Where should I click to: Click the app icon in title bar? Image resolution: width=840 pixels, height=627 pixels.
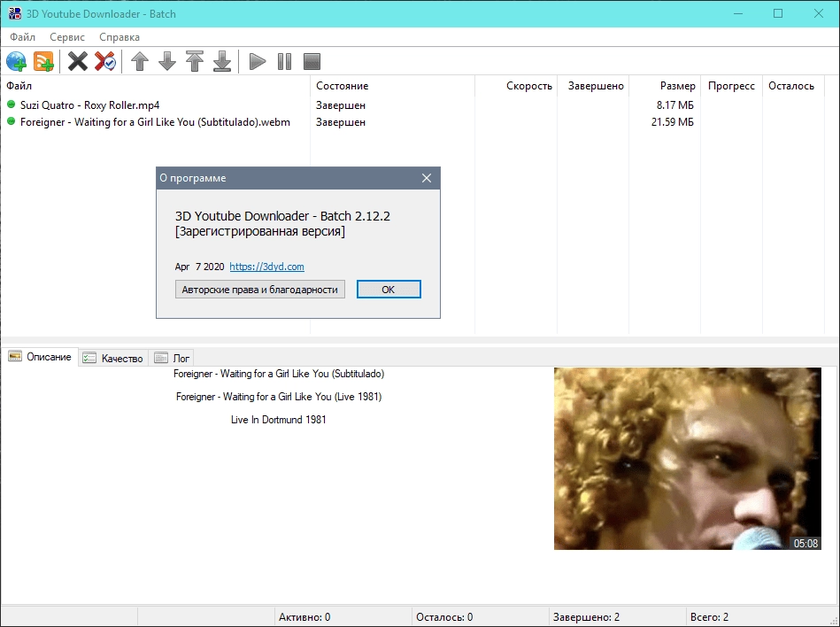click(14, 13)
